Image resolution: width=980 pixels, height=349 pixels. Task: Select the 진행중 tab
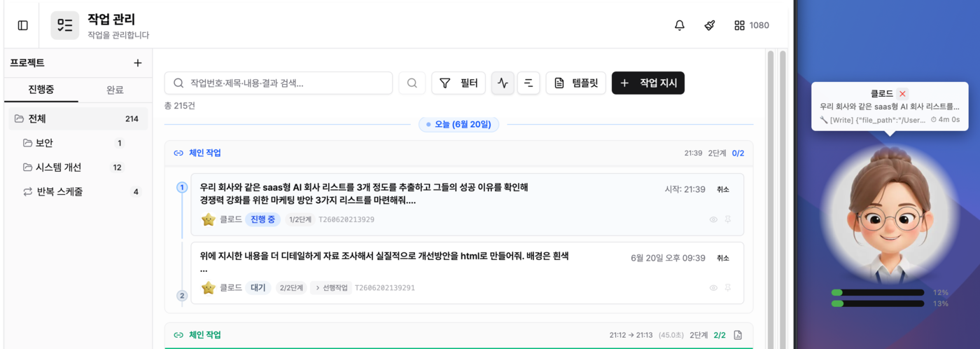pos(41,90)
